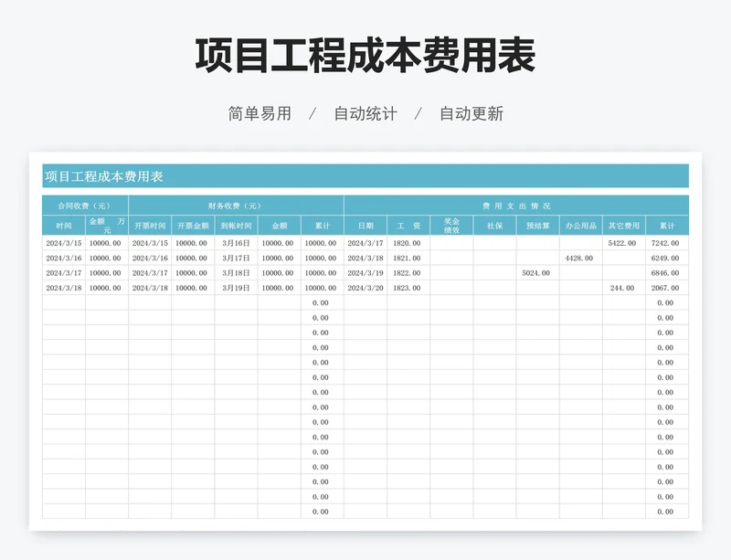Select the subtitle text 简单易用

click(x=260, y=114)
